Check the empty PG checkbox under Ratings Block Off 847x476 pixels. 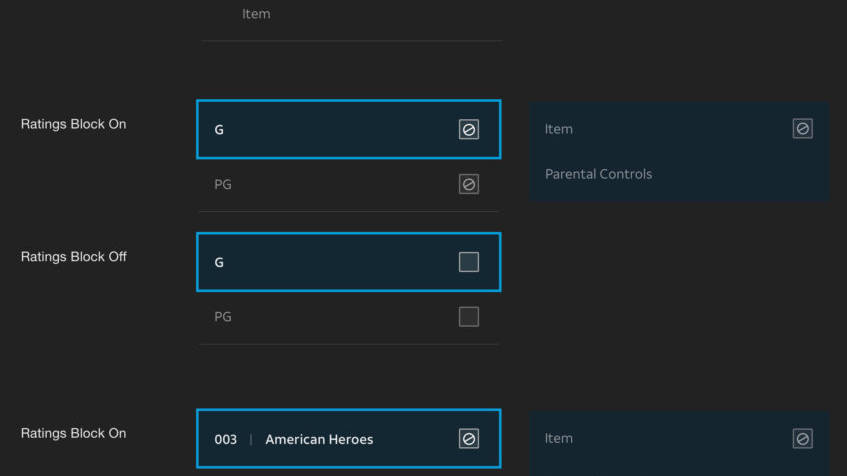pyautogui.click(x=468, y=317)
